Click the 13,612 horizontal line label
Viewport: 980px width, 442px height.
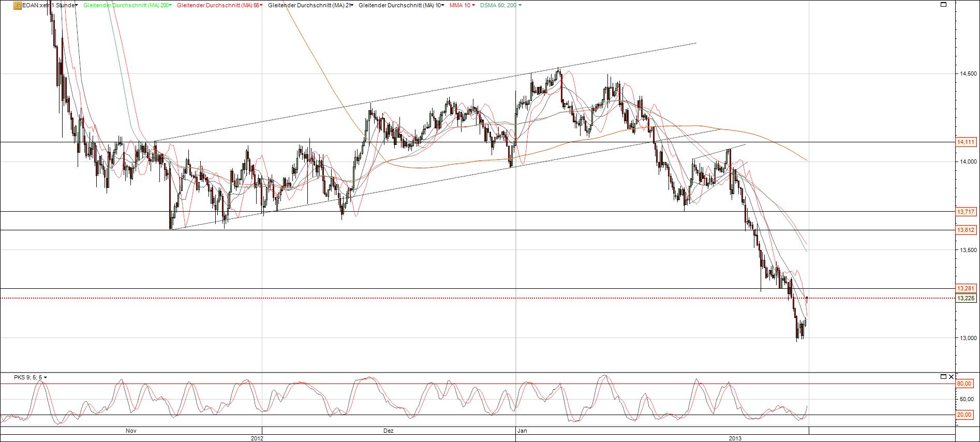click(x=966, y=230)
